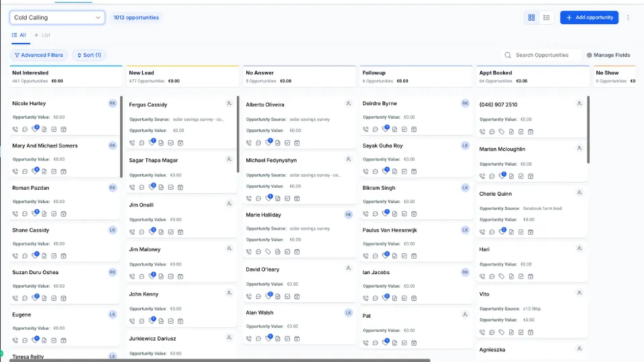
Task: Call Nicole Hurley using the phone icon
Action: click(x=15, y=129)
